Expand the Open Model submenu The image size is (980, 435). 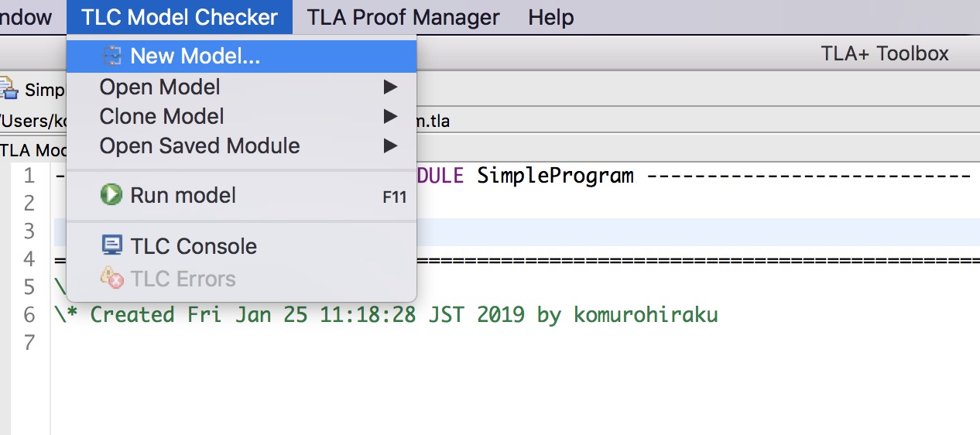pos(242,87)
